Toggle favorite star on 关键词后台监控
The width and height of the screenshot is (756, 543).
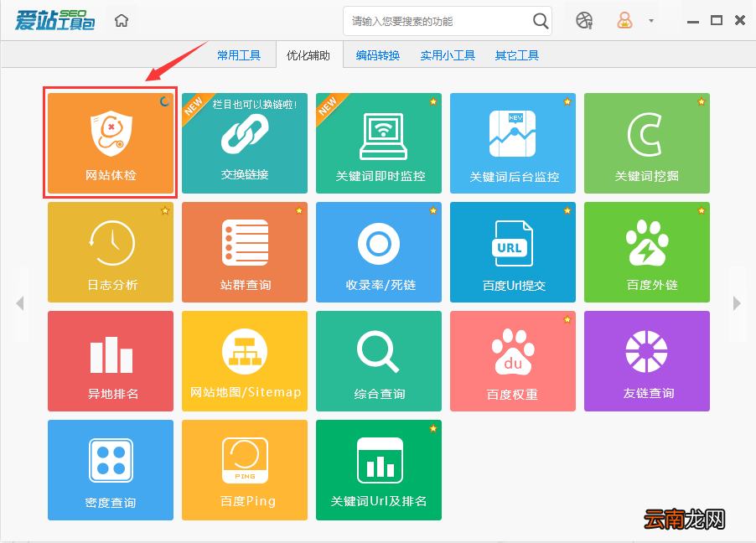pyautogui.click(x=567, y=101)
